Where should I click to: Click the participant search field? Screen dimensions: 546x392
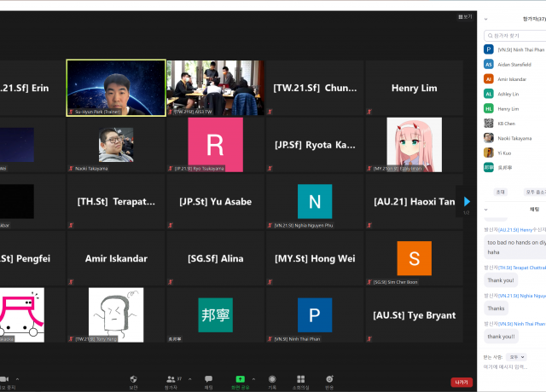tap(515, 36)
